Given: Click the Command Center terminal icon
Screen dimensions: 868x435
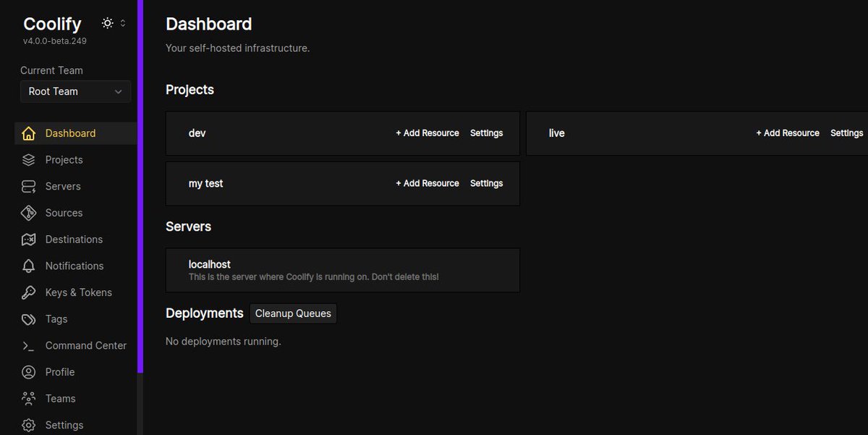Looking at the screenshot, I should 28,346.
